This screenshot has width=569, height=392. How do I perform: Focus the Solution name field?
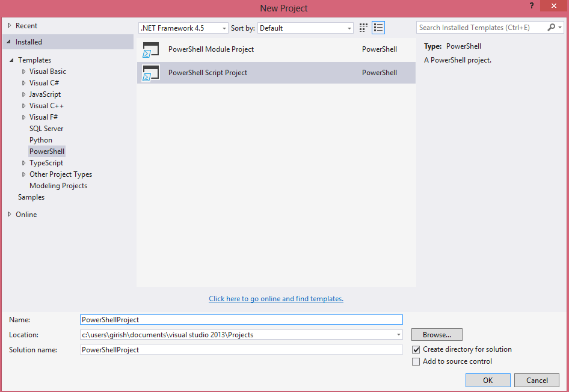coord(241,350)
